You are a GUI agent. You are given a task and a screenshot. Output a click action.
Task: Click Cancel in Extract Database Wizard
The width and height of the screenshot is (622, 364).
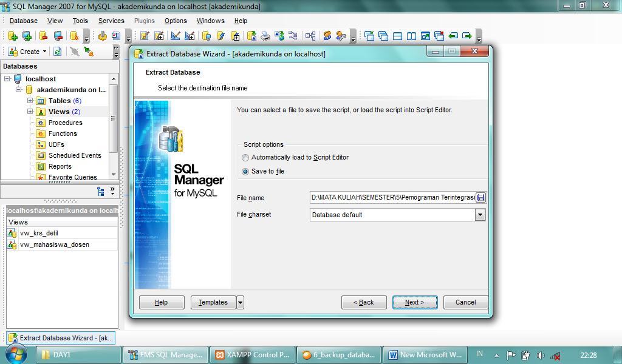(x=466, y=302)
